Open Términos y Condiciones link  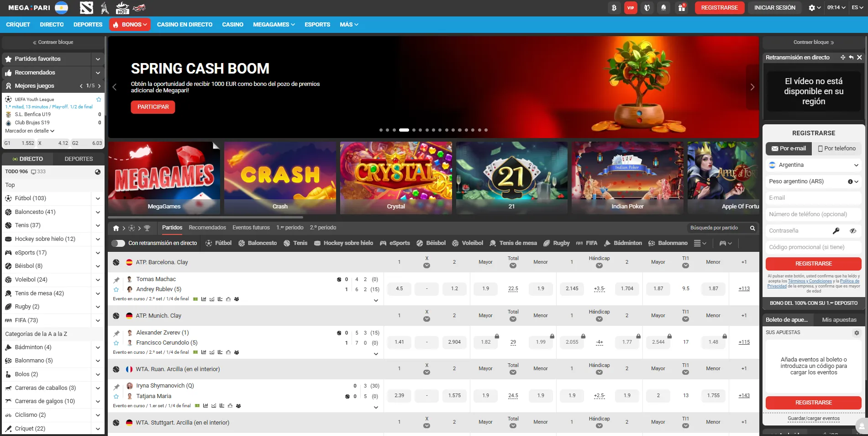click(810, 281)
